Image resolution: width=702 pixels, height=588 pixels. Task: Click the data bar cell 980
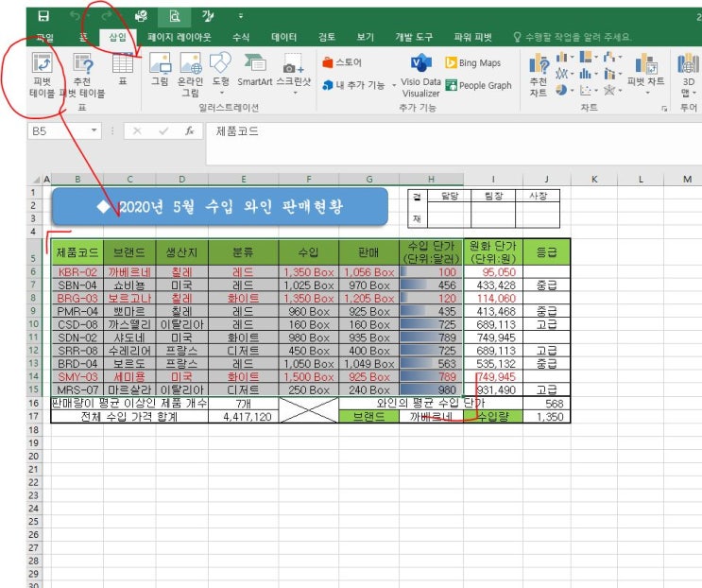431,389
